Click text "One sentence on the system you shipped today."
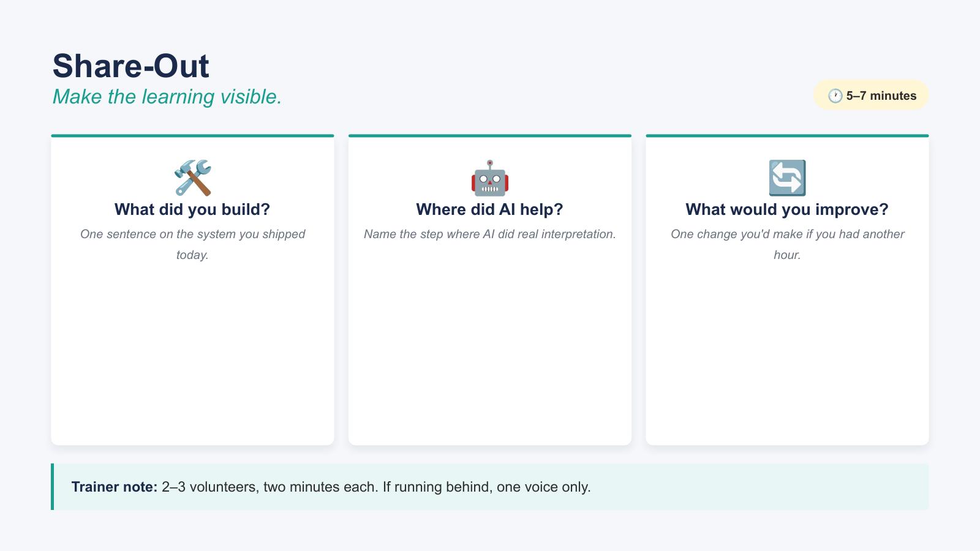Screen dimensions: 980x551 (192, 244)
